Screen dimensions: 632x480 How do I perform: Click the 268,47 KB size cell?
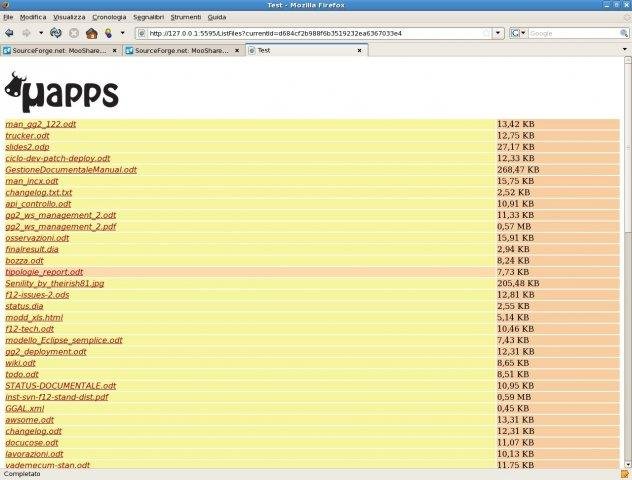[x=558, y=170]
